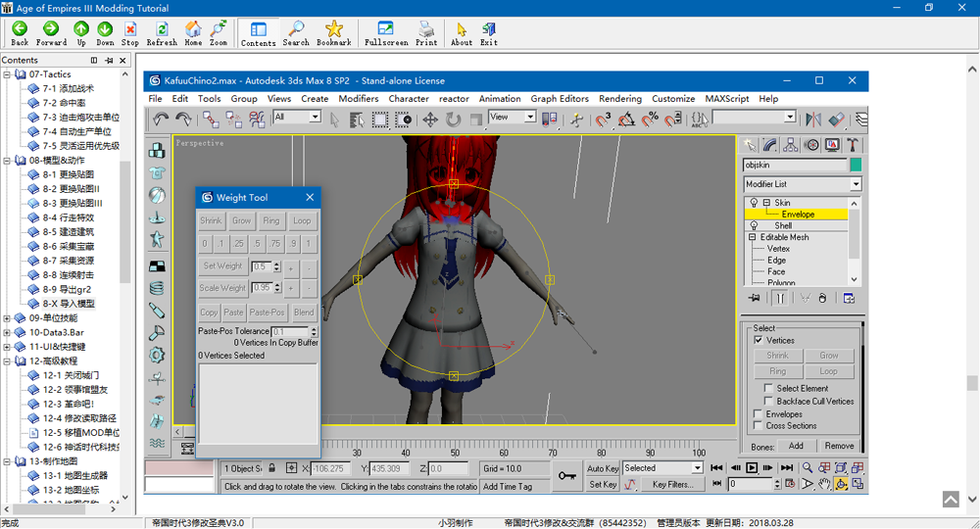Select the Move tool cross-arrows icon

point(430,120)
